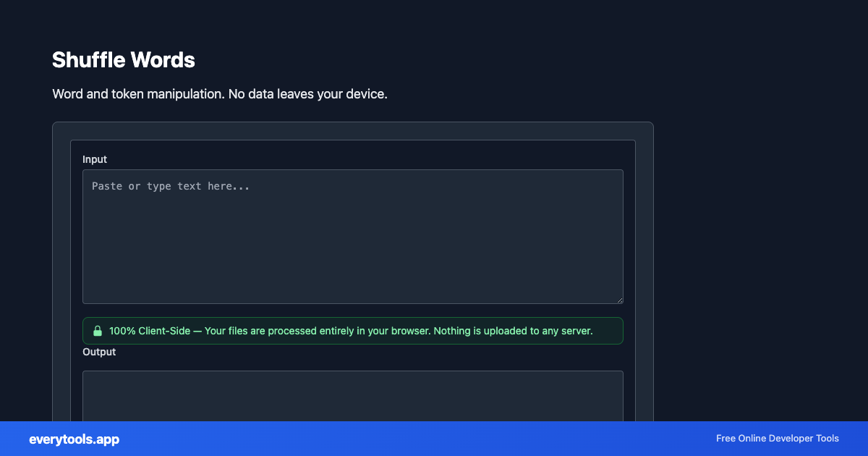Screen dimensions: 868x456
Task: Click the 'Word and token manipulation' subtitle
Action: [x=219, y=94]
